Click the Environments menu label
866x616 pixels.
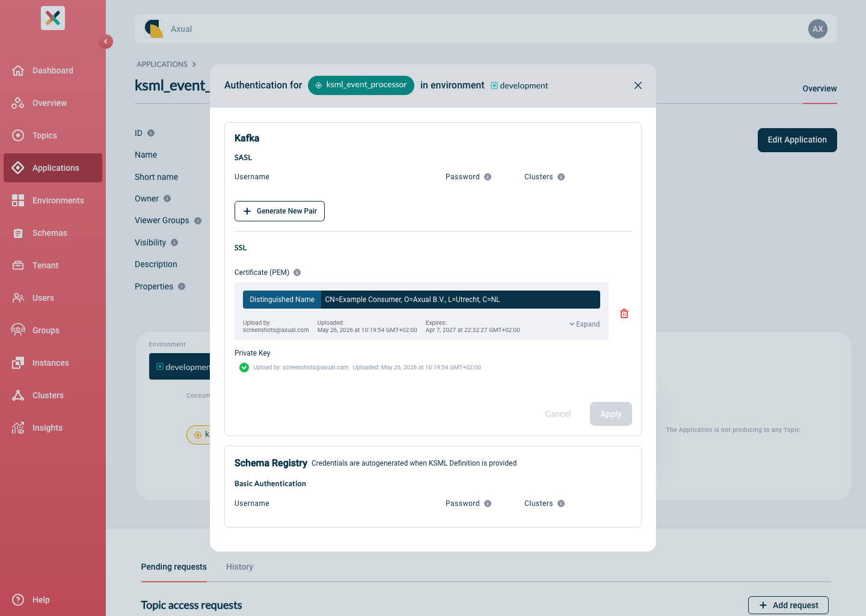tap(58, 200)
